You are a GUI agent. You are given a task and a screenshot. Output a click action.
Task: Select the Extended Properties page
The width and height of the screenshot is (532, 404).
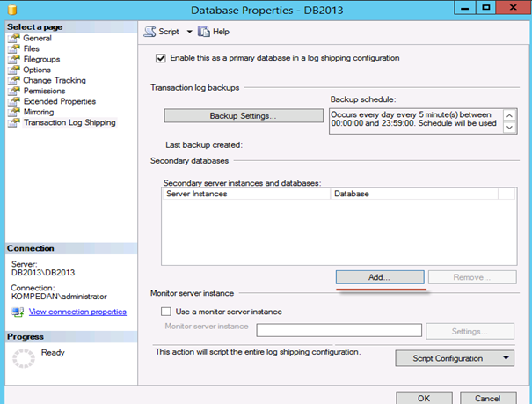(60, 102)
